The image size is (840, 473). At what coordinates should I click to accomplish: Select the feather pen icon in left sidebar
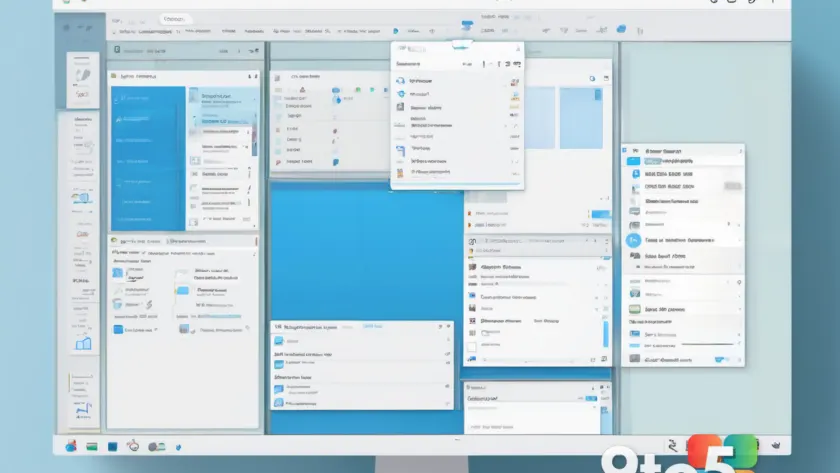(82, 74)
